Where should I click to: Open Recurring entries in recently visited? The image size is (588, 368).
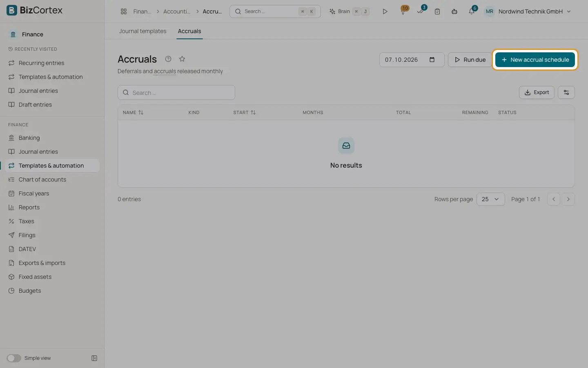[x=52, y=63]
